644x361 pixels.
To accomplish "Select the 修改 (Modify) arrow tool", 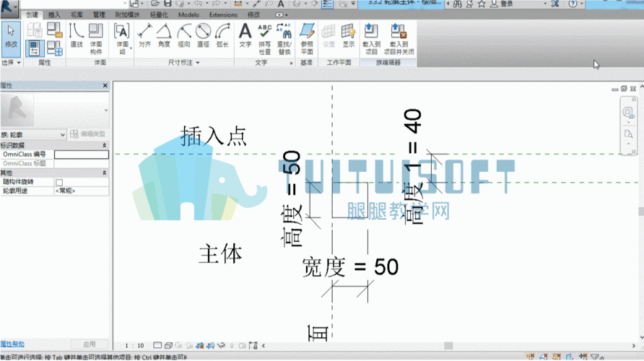I will (x=11, y=38).
